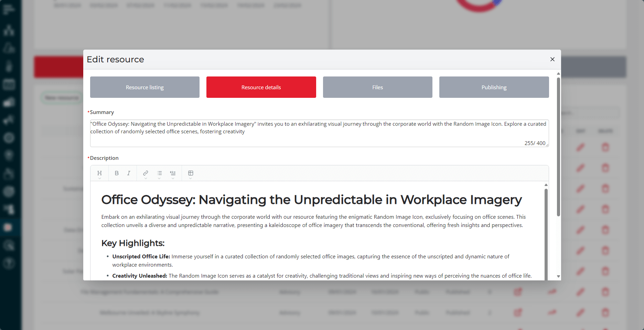Click into the Summary text area
644x330 pixels.
(x=319, y=133)
